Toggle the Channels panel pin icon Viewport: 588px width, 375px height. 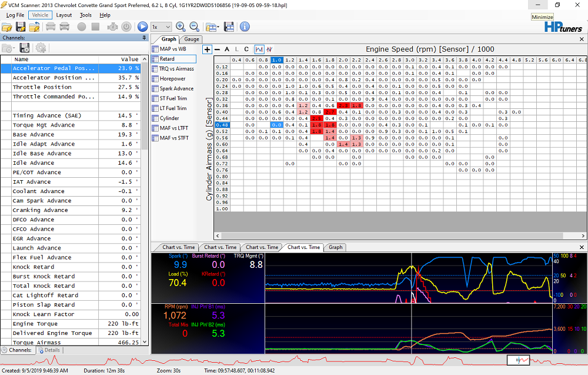point(145,38)
